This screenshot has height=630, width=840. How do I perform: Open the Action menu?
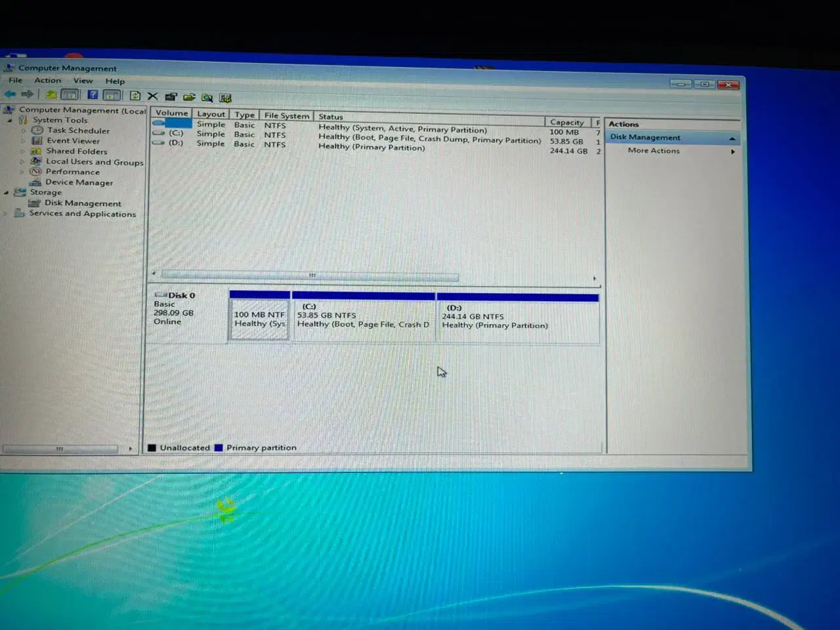click(47, 81)
